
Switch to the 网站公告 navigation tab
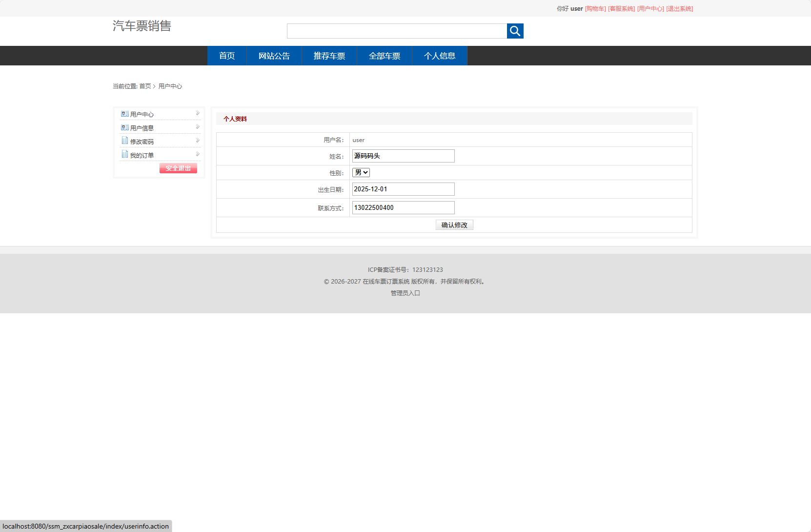tap(274, 56)
